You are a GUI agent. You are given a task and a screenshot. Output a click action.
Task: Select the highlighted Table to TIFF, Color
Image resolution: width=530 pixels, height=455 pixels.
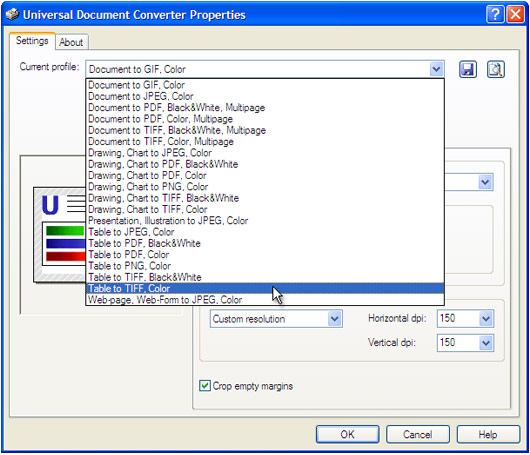pyautogui.click(x=265, y=288)
